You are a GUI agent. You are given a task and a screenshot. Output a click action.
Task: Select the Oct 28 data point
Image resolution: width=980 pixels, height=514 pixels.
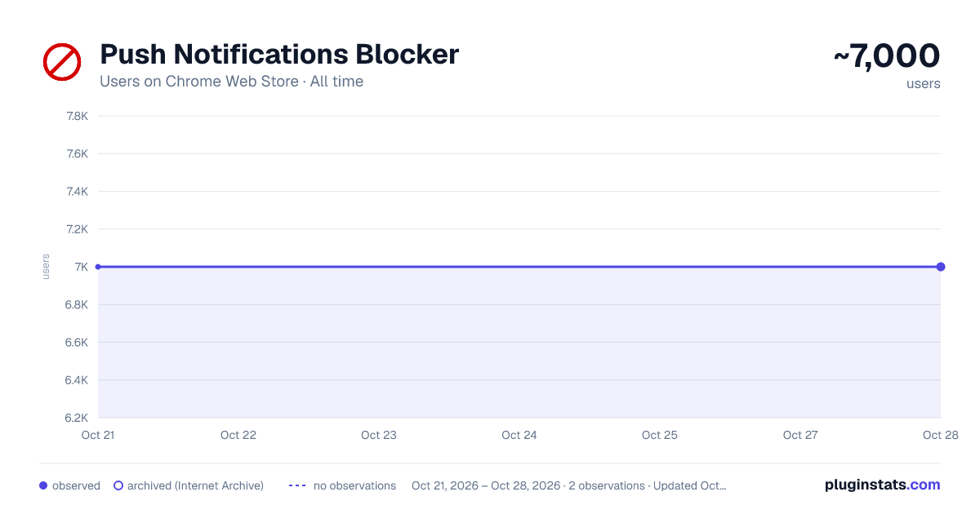click(941, 267)
